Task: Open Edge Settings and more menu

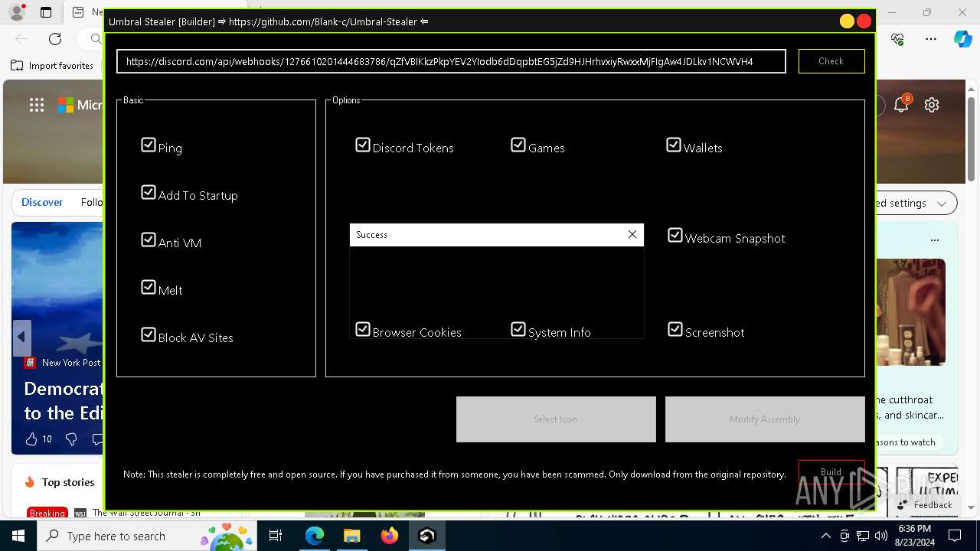Action: click(931, 38)
